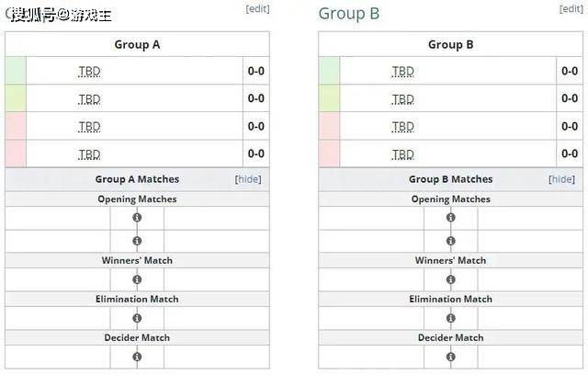Screen dimensions: 588x375
Task: Open info icon for first Group A opening match
Action: 137,218
